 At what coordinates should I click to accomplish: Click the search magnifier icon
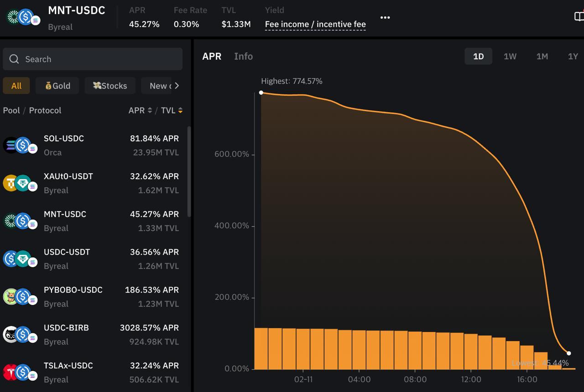pos(14,59)
